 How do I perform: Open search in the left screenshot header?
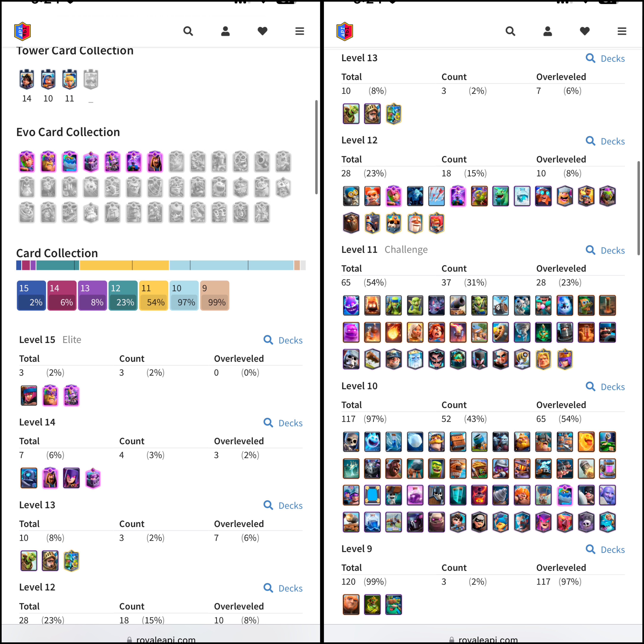click(x=188, y=31)
